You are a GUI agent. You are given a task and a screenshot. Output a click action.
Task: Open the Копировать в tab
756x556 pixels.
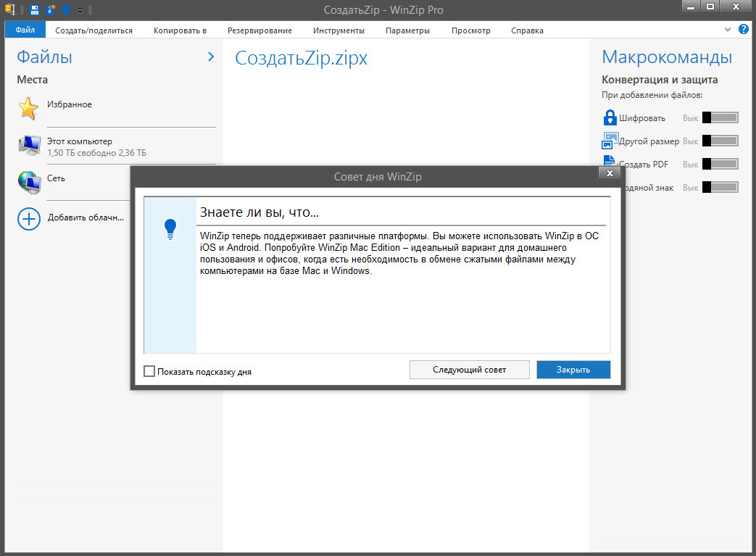pyautogui.click(x=180, y=30)
